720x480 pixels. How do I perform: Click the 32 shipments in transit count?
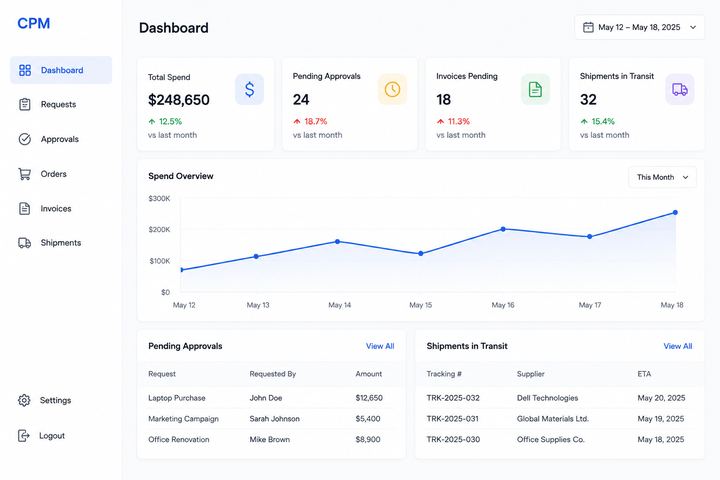click(x=588, y=100)
